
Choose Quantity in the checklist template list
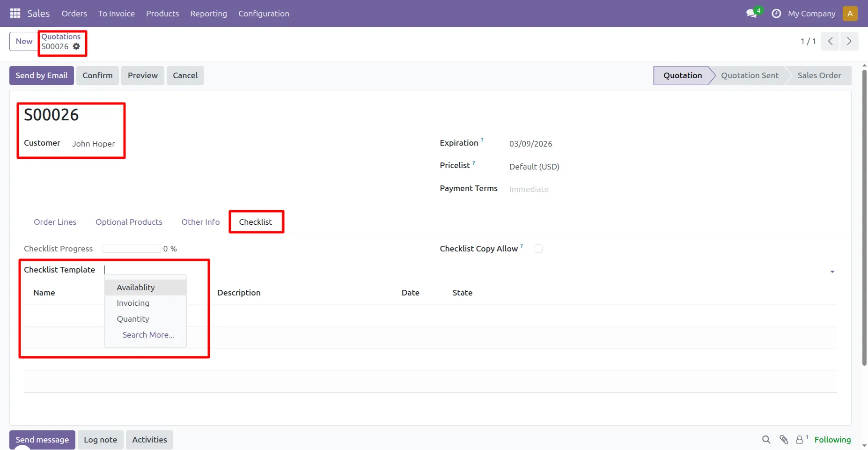point(133,319)
